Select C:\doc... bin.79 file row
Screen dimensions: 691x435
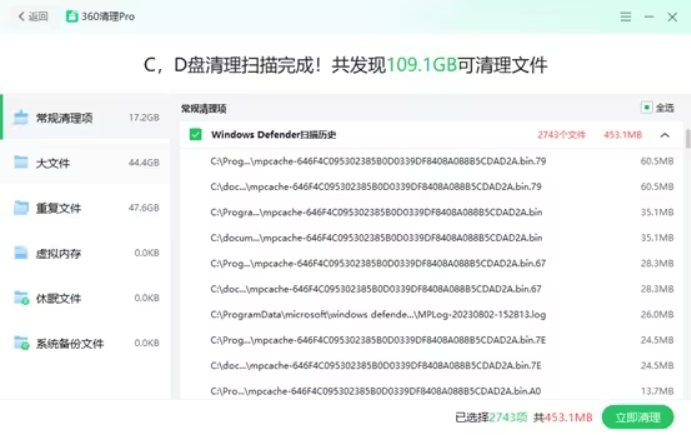point(431,187)
